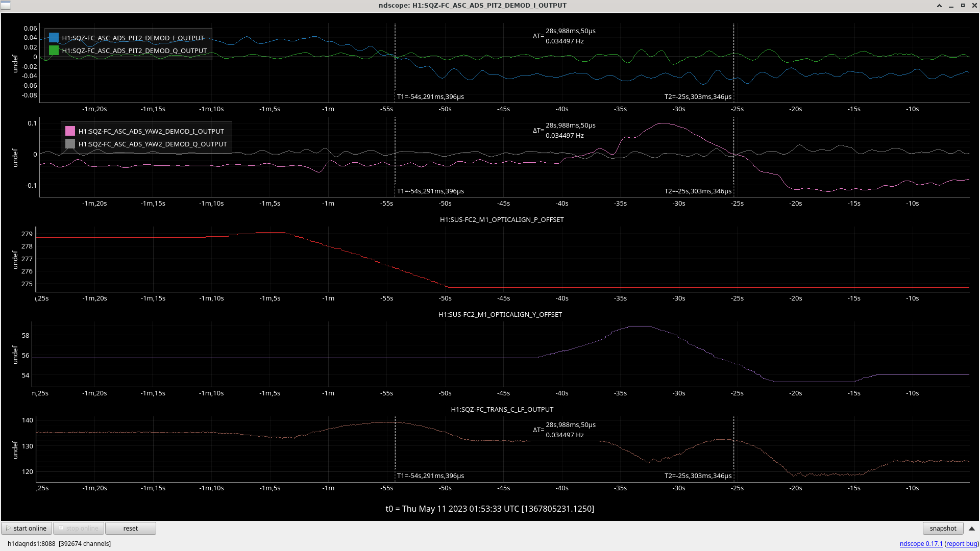980x551 pixels.
Task: Reset the plot view
Action: point(131,528)
